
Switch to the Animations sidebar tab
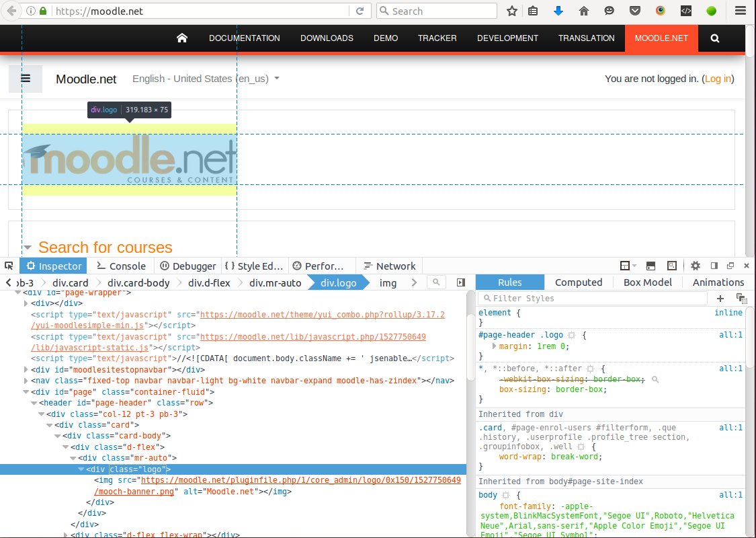click(718, 282)
